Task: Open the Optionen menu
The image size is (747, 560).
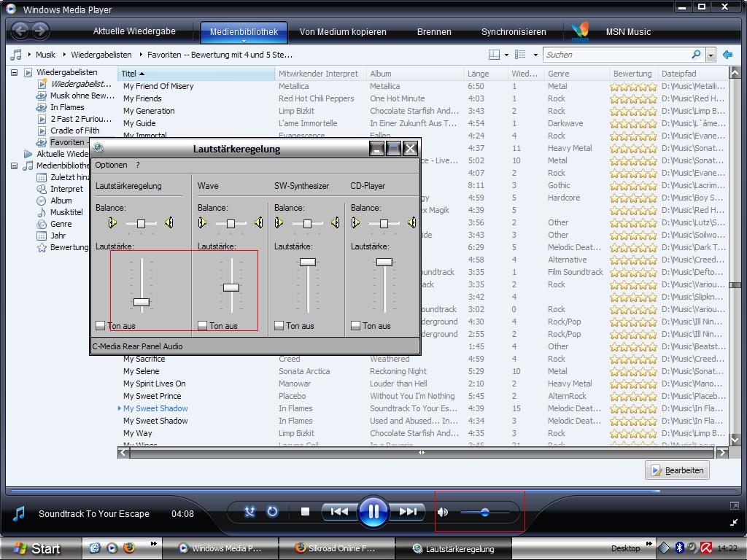Action: point(111,165)
